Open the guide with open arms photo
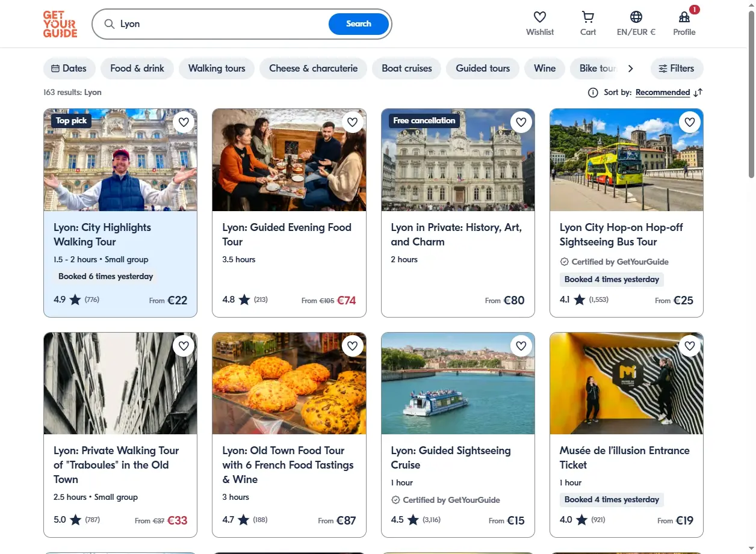This screenshot has height=554, width=756. [120, 160]
